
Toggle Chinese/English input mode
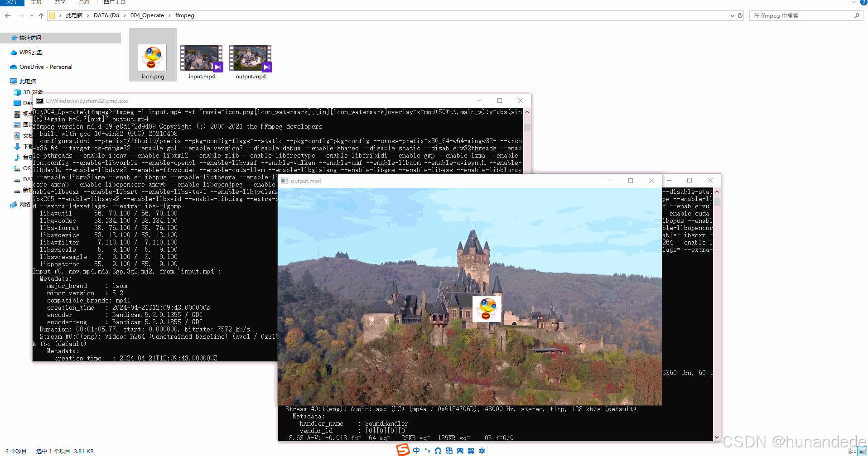[x=416, y=450]
